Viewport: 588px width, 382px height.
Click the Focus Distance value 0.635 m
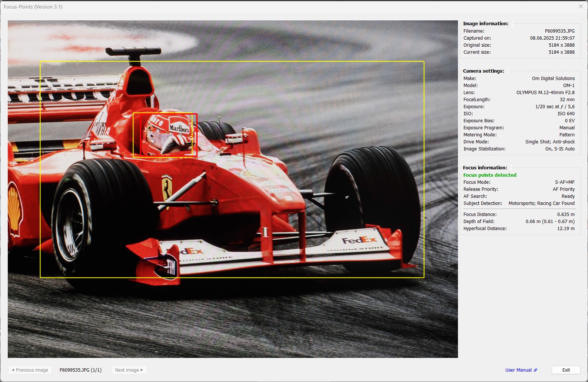(566, 215)
